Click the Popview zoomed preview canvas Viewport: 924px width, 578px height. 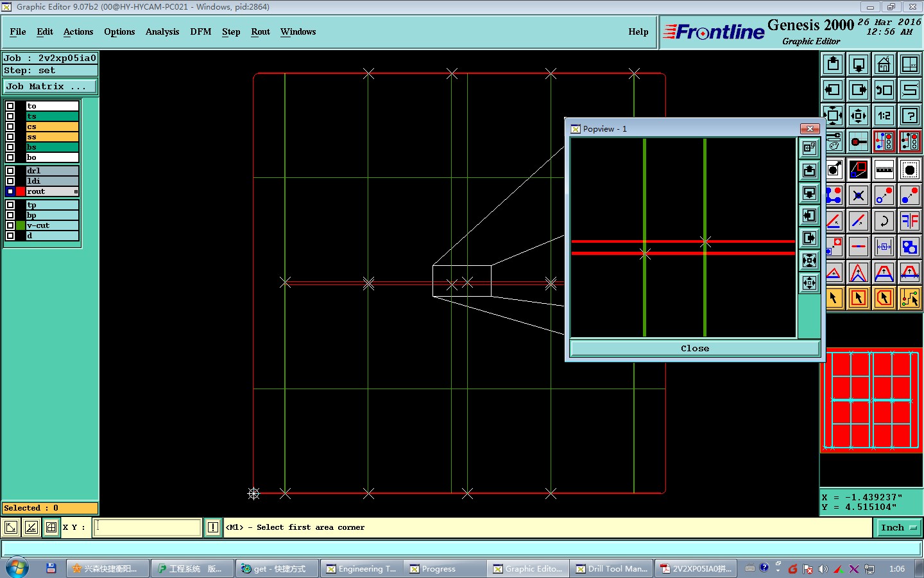(683, 238)
